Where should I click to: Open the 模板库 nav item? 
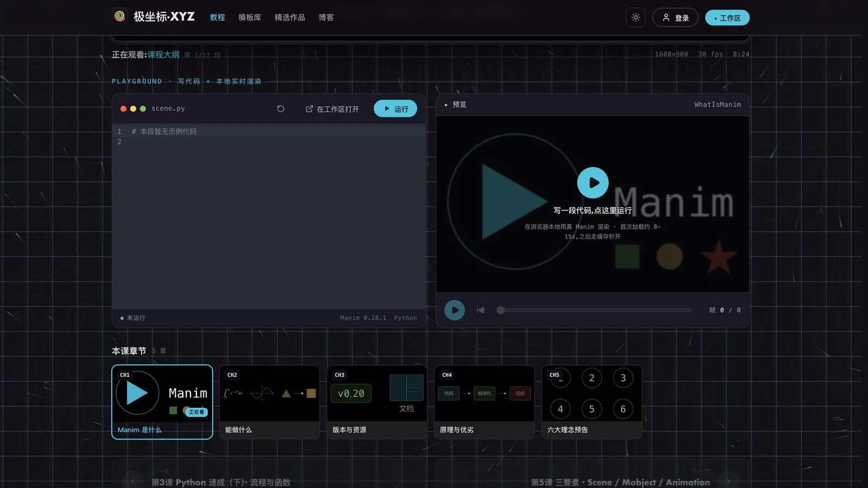(250, 17)
